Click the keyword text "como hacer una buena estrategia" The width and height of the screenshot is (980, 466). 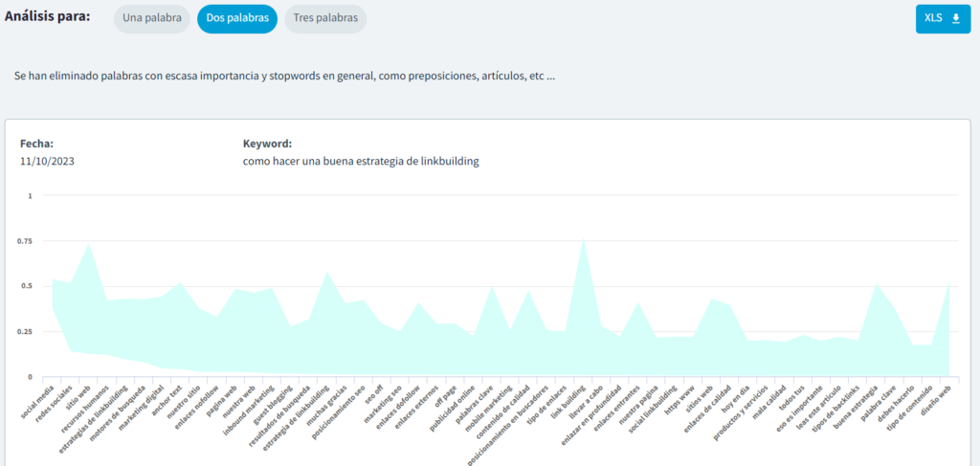(x=361, y=162)
